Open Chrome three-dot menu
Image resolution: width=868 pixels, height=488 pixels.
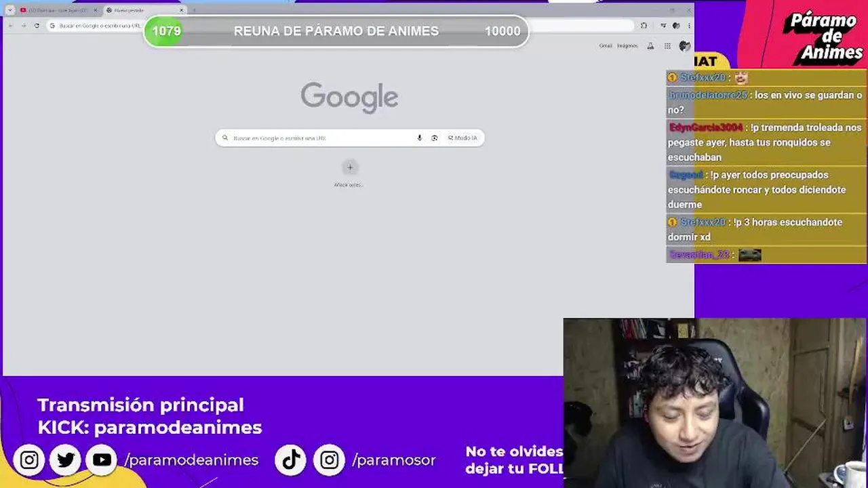pyautogui.click(x=688, y=26)
